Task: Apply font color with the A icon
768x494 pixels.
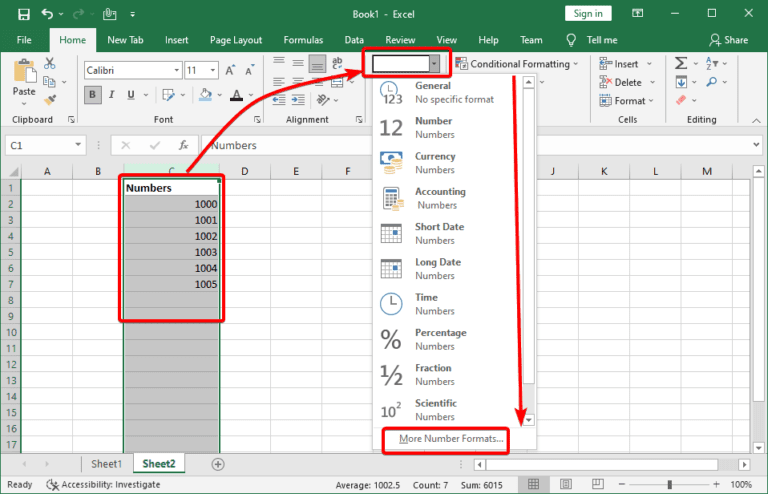Action: [x=237, y=95]
